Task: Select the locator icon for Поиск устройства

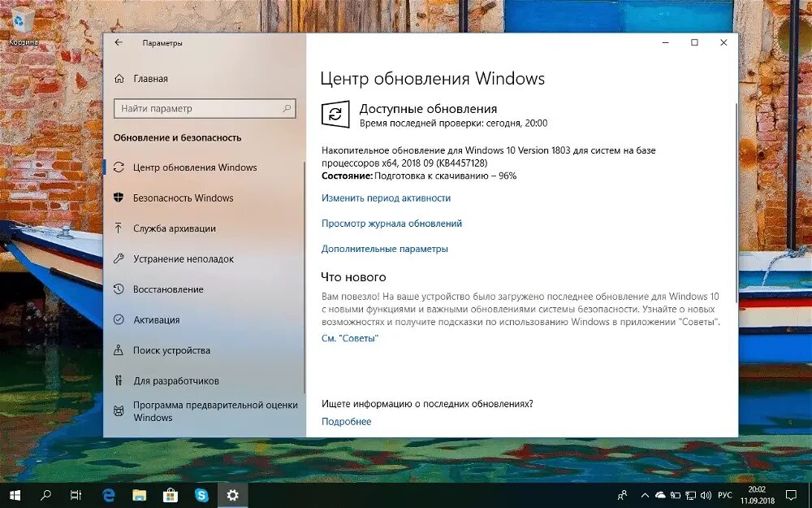Action: [119, 350]
